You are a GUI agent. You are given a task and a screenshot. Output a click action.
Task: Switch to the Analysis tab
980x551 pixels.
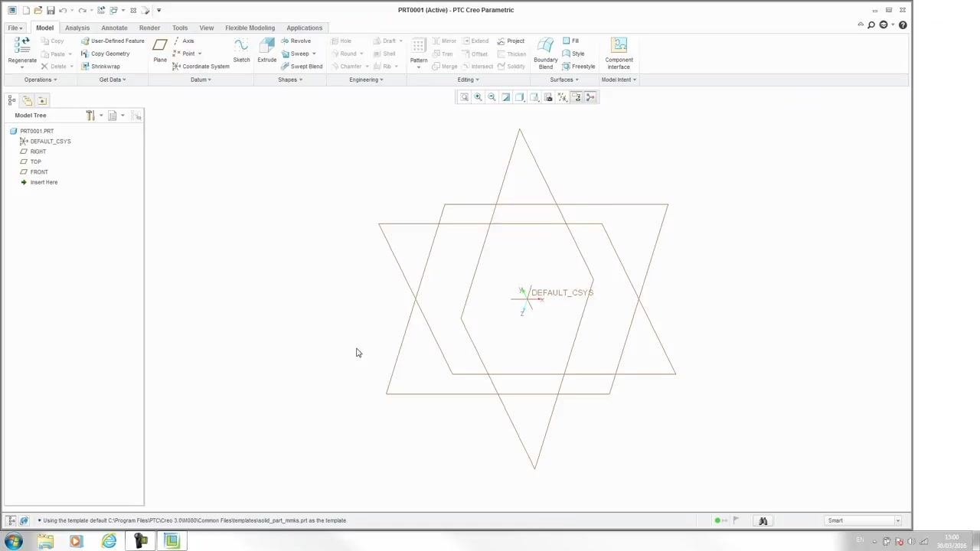77,28
